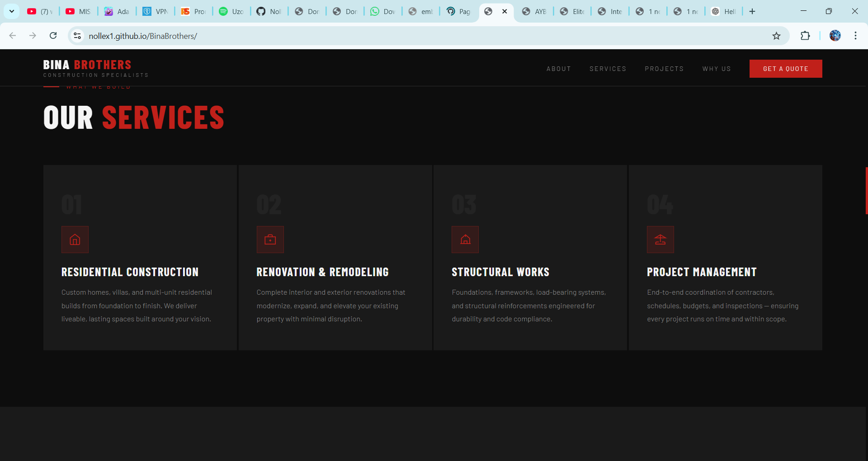Click the Structural Works building icon
This screenshot has width=868, height=461.
click(x=465, y=240)
